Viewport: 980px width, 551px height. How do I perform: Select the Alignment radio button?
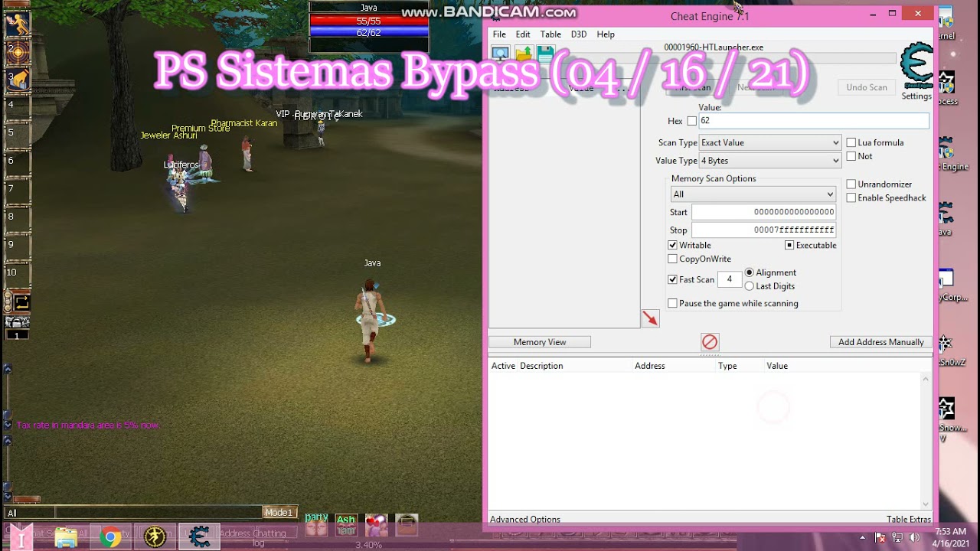pos(750,272)
